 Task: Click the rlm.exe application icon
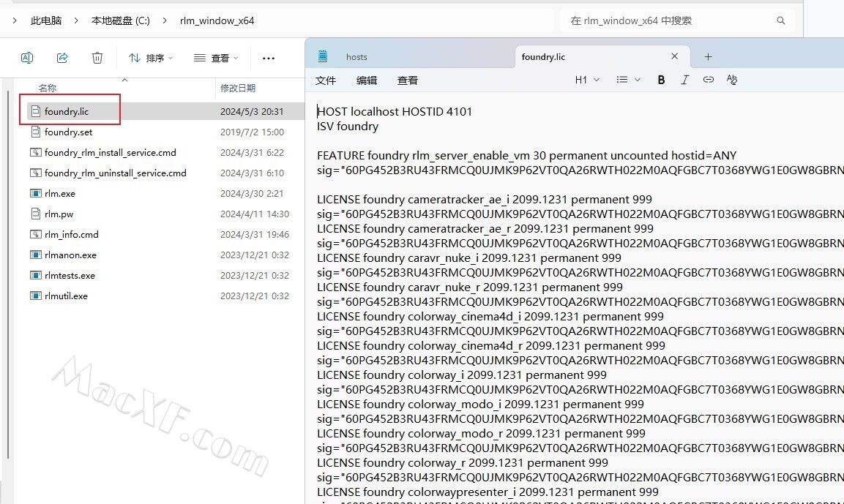pyautogui.click(x=36, y=193)
